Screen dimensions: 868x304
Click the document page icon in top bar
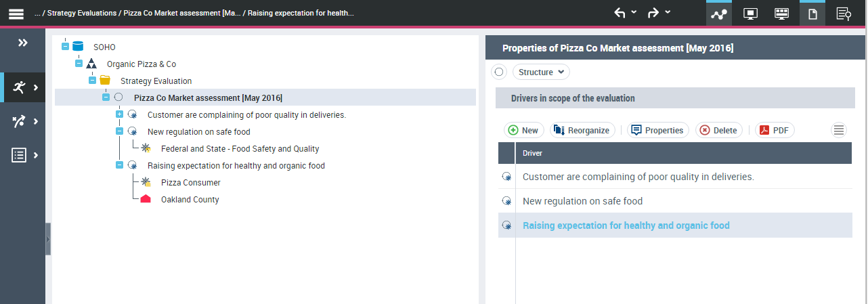pos(812,14)
